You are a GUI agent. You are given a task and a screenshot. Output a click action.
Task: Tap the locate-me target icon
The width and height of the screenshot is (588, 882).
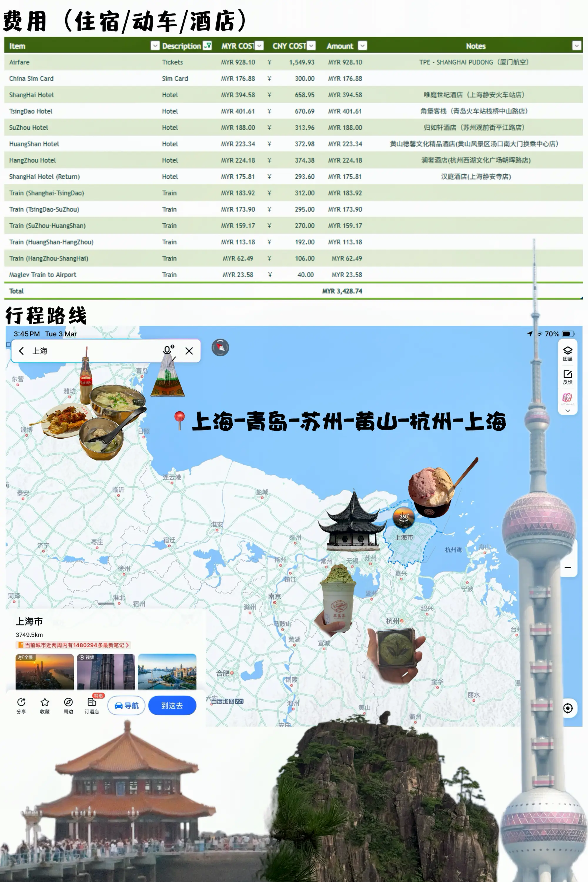[x=568, y=708]
